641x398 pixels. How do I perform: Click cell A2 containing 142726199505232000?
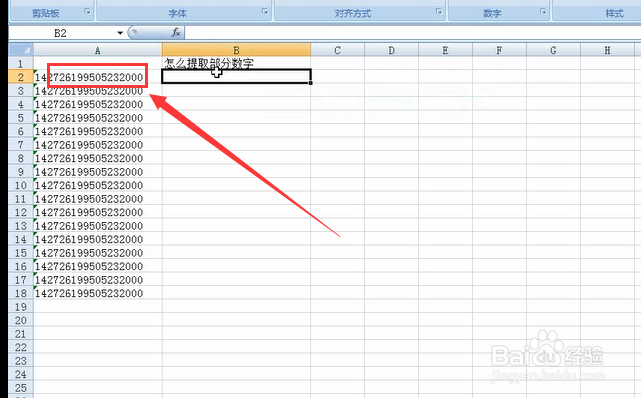(97, 77)
